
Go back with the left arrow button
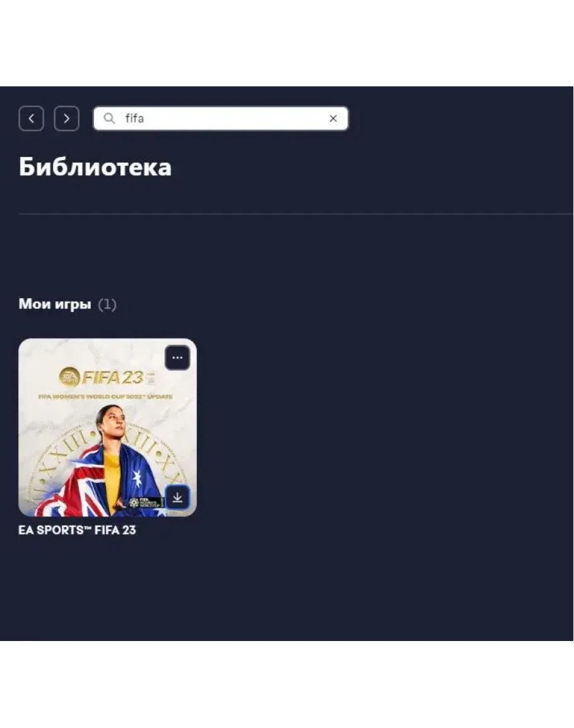point(31,118)
